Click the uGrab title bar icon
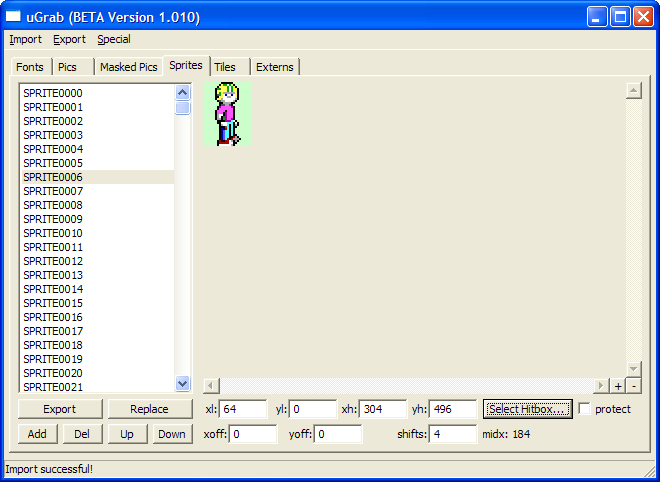 13,16
